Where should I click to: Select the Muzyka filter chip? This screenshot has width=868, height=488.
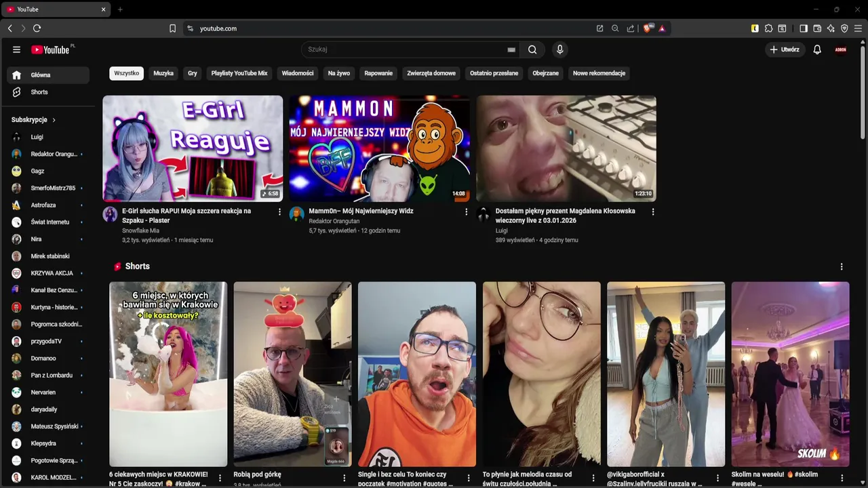coord(163,73)
